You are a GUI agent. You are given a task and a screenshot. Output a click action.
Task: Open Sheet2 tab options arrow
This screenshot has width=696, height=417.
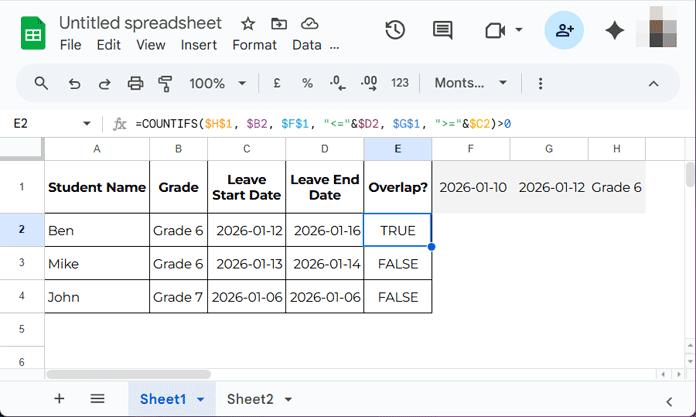[x=289, y=399]
